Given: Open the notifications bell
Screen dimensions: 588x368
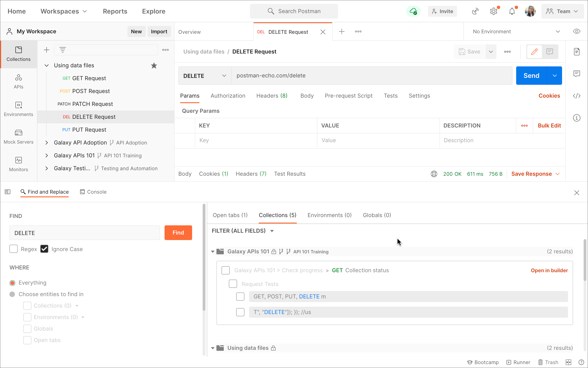Looking at the screenshot, I should coord(512,11).
